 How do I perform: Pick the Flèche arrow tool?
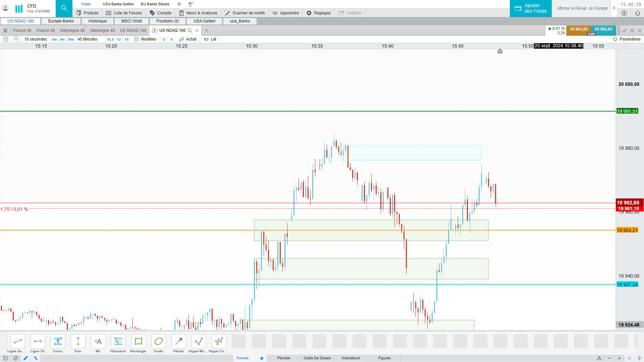pos(178,342)
